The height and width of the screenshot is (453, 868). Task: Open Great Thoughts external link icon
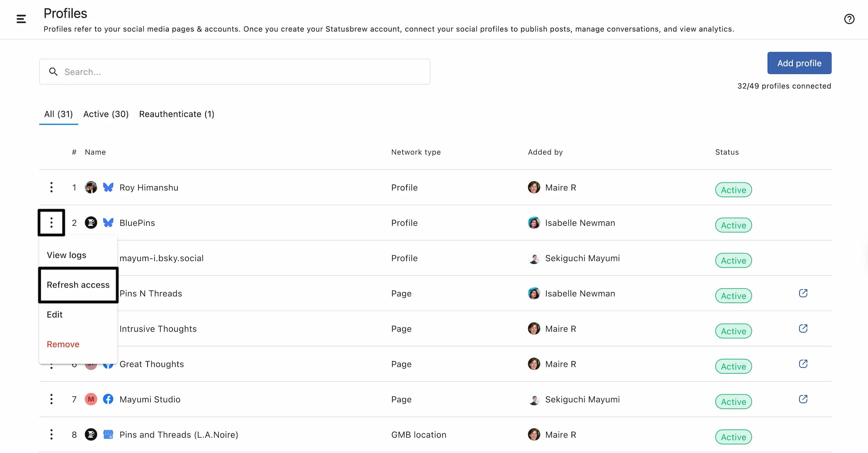pos(803,364)
